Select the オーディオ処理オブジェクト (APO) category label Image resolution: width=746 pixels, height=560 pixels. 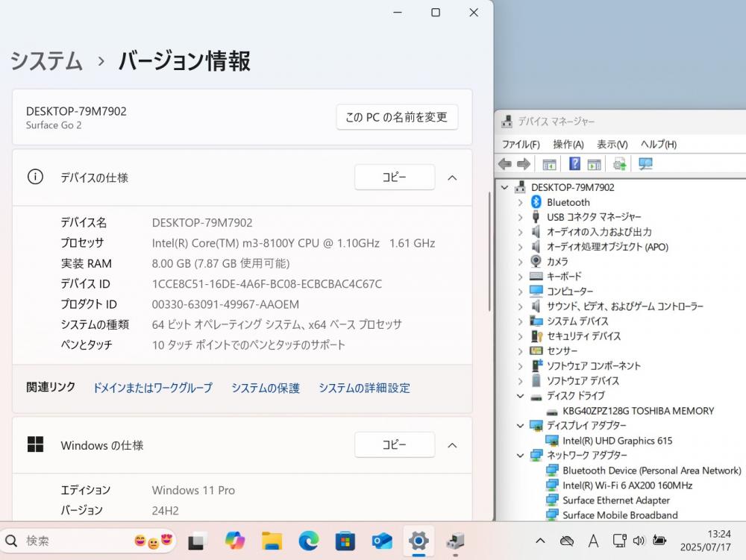coord(607,247)
